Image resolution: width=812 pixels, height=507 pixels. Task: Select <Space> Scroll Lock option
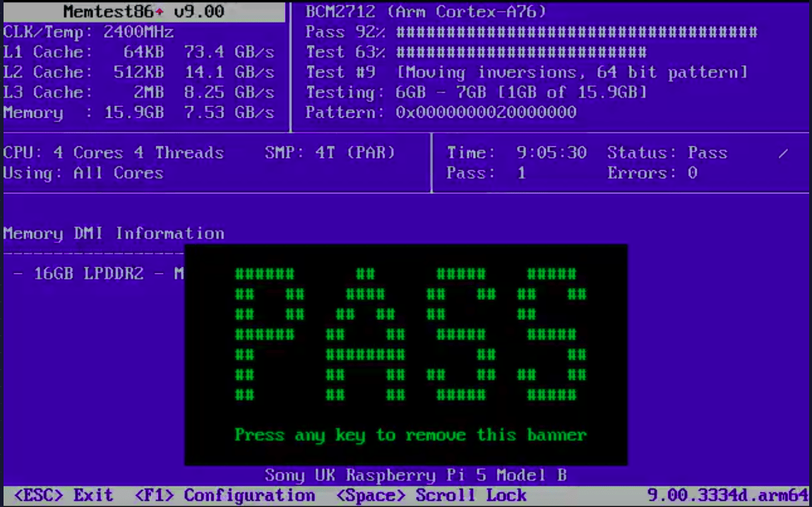pos(431,495)
